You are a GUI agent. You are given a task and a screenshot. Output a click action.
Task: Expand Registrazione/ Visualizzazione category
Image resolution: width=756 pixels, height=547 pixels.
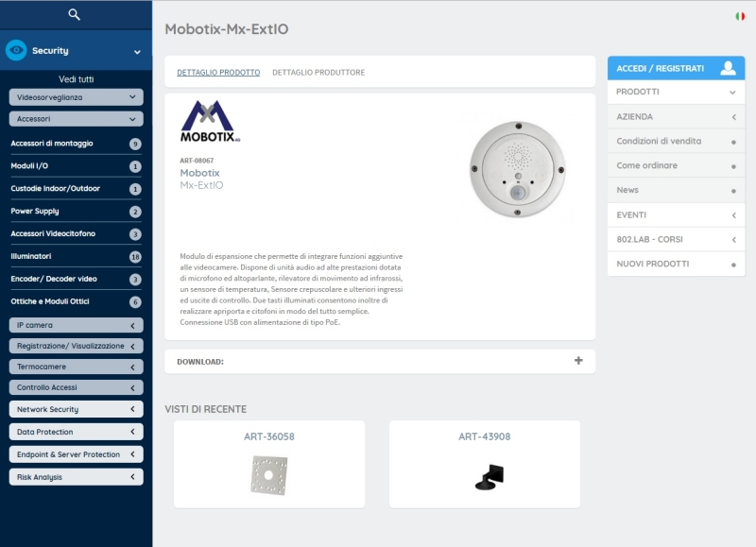pyautogui.click(x=77, y=346)
